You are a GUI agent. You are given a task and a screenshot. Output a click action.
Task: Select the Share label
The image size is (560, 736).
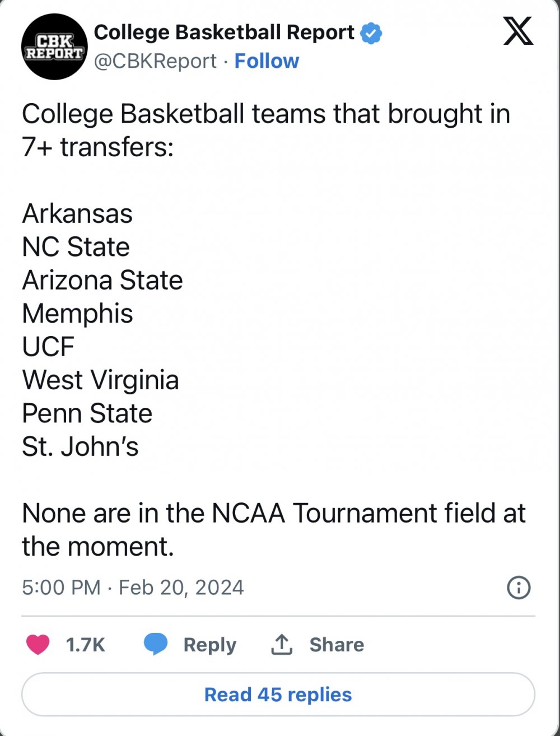[x=337, y=645]
